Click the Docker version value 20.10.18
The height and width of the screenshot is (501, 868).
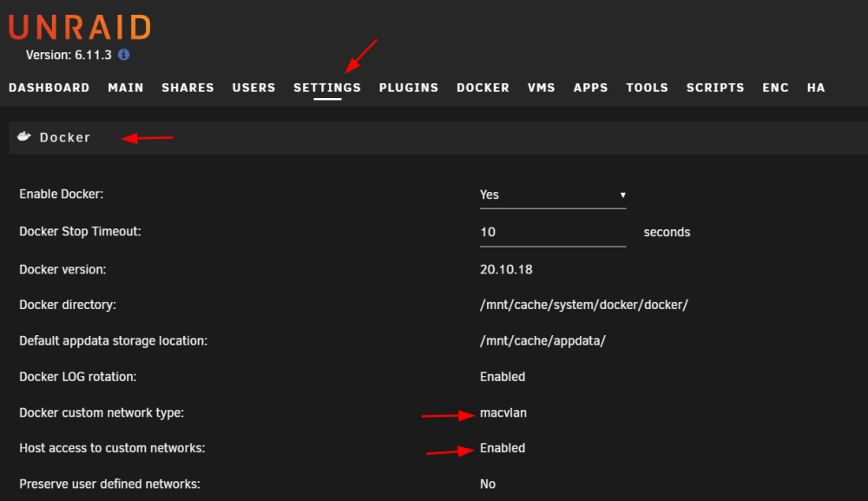coord(506,269)
